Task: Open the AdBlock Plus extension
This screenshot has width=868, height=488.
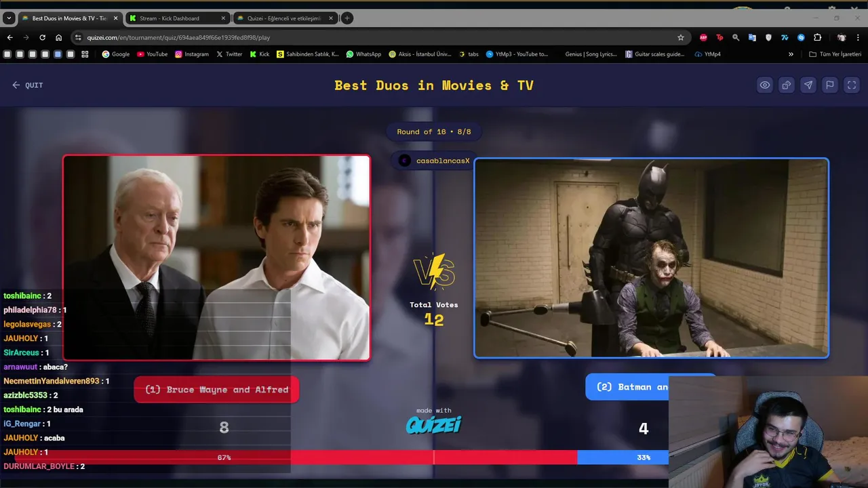Action: [x=703, y=37]
